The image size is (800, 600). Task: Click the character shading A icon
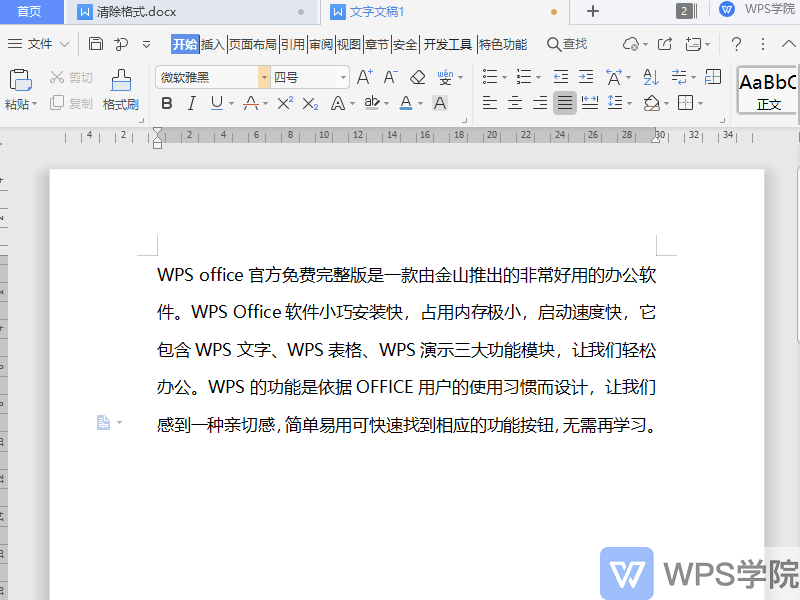[x=440, y=104]
